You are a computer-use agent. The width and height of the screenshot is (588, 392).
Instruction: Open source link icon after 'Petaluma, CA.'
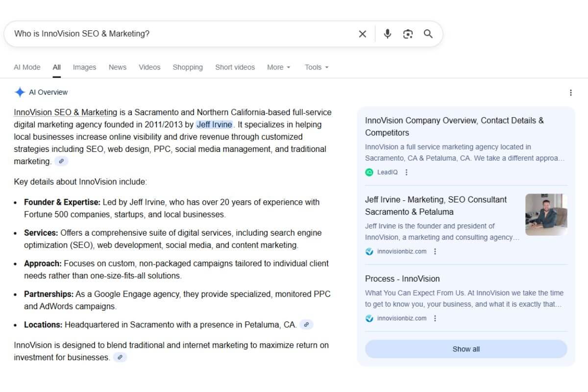(x=306, y=324)
